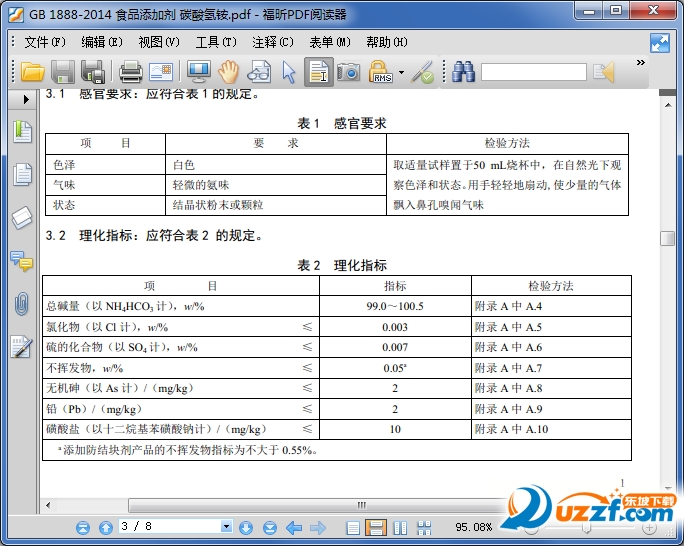Click the email envelope icon
This screenshot has height=546, width=684.
pyautogui.click(x=161, y=72)
